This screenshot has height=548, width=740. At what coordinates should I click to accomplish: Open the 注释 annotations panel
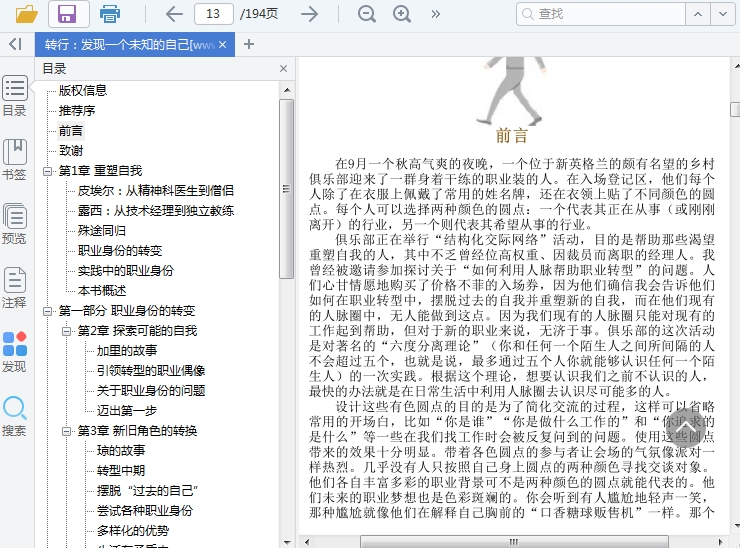click(x=15, y=287)
